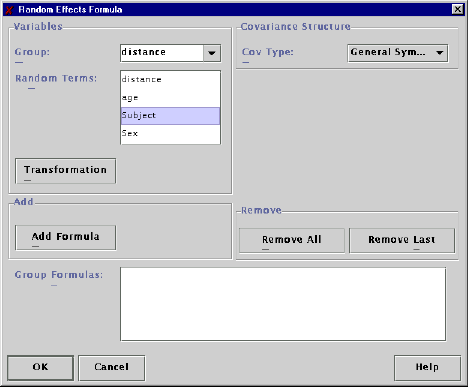
Task: Click the Group field showing 'distance'
Action: pos(162,53)
